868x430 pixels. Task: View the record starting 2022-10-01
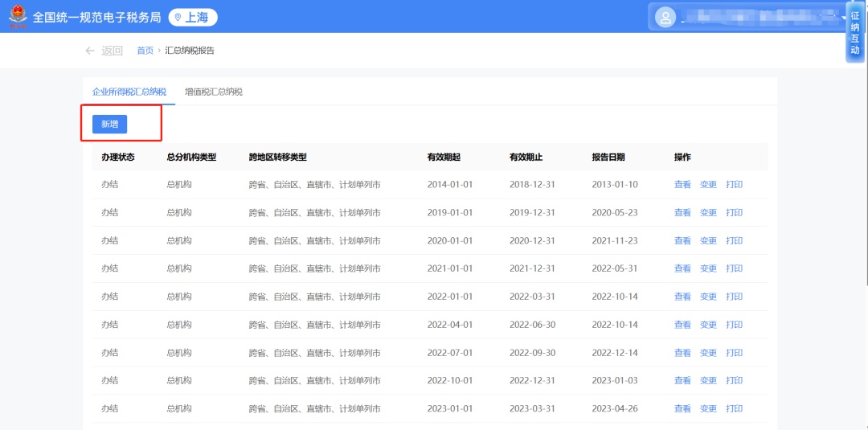click(x=682, y=381)
